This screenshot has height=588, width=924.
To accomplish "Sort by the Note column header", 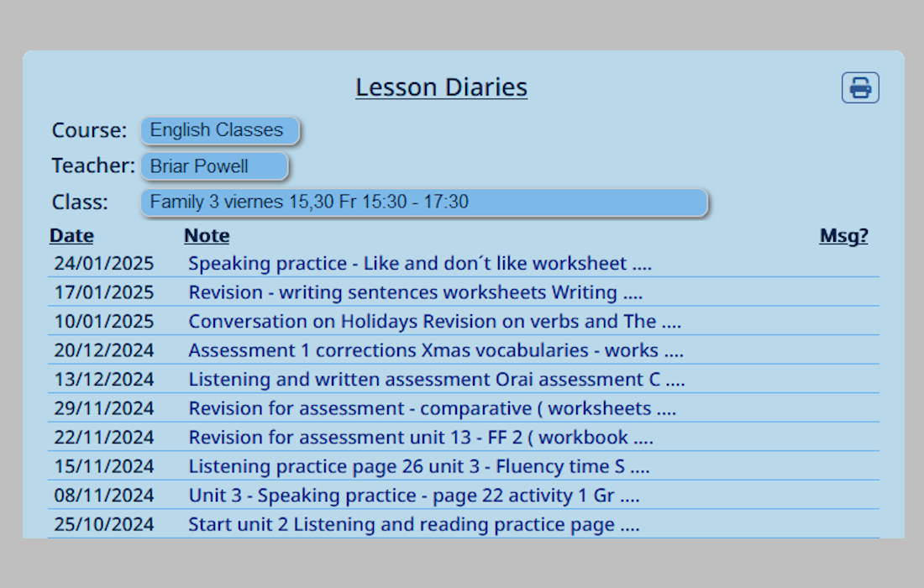I will (x=207, y=236).
